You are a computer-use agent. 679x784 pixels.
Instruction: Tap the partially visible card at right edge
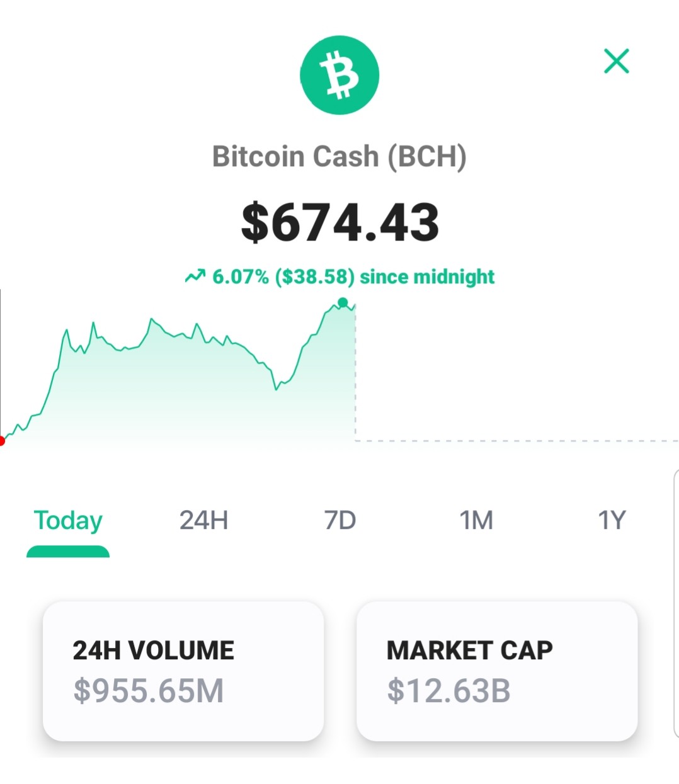[x=676, y=603]
